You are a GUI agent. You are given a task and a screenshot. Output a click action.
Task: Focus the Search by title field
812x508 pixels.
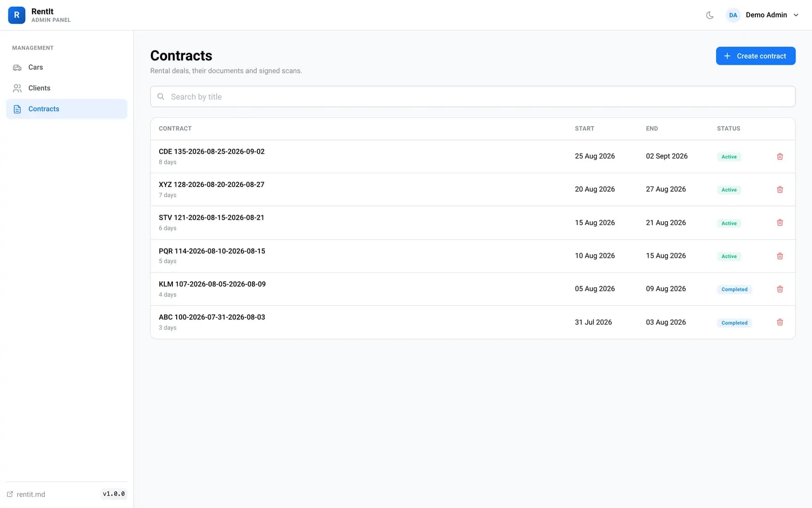(472, 97)
